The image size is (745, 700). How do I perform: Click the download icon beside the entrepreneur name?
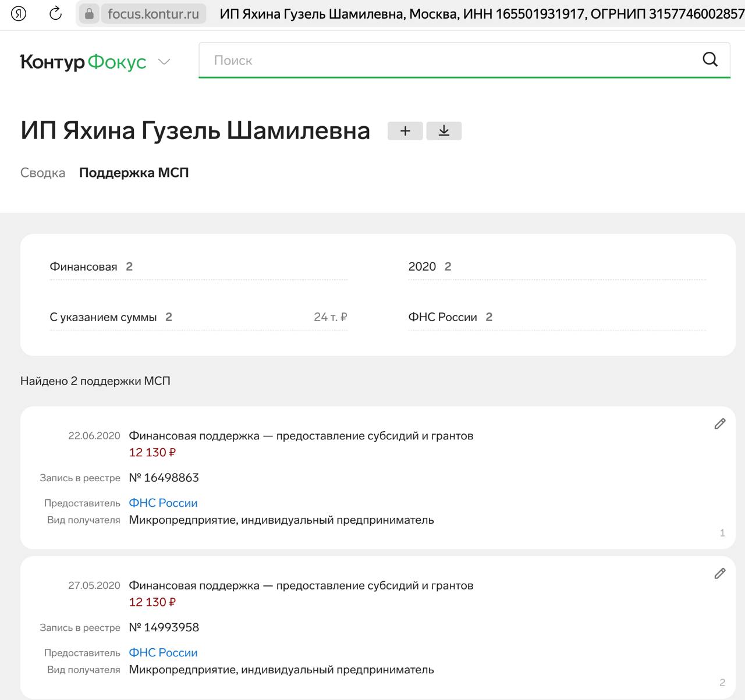[x=444, y=131]
